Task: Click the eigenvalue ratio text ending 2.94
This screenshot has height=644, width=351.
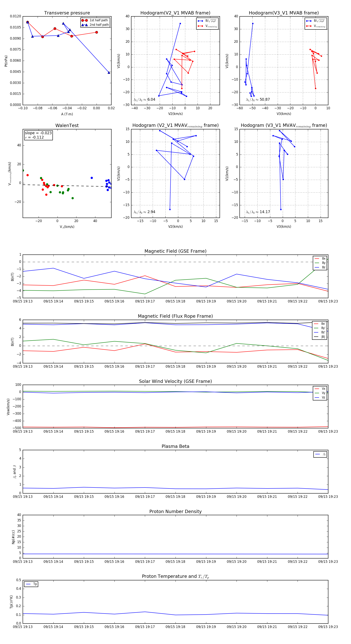Action: pos(144,212)
